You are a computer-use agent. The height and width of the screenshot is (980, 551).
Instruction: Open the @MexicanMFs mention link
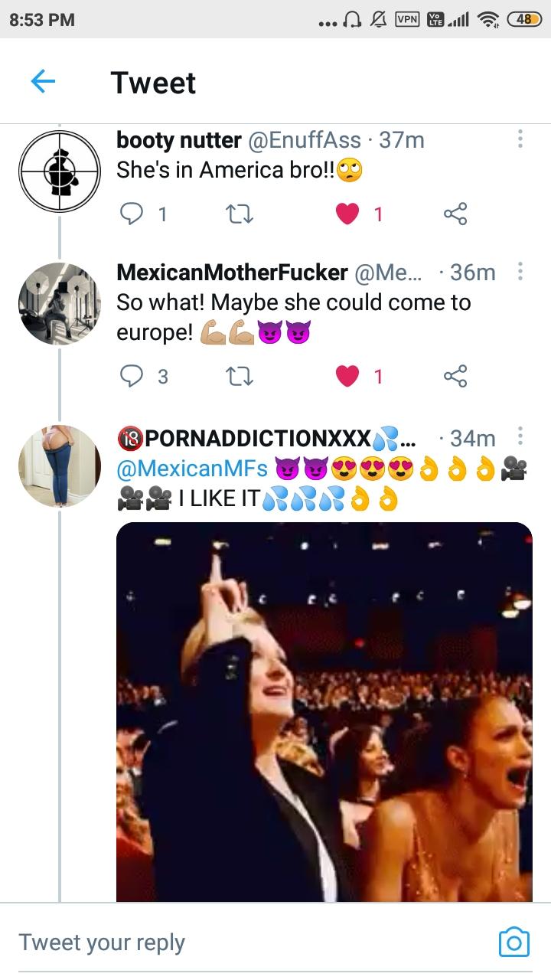(x=191, y=468)
